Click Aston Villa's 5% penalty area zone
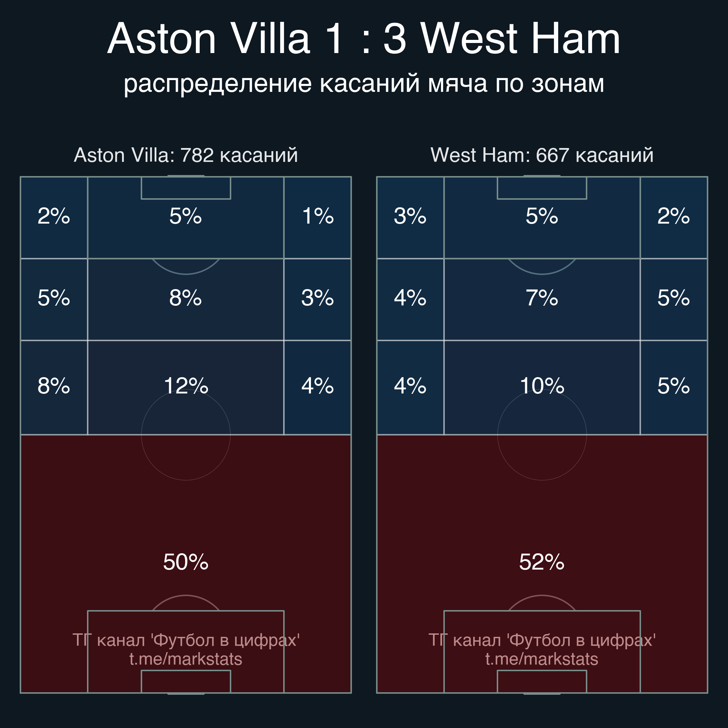The height and width of the screenshot is (728, 728). click(x=186, y=217)
